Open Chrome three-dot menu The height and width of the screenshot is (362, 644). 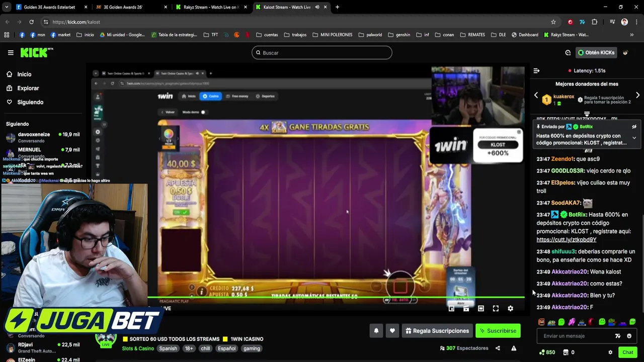[x=636, y=22]
